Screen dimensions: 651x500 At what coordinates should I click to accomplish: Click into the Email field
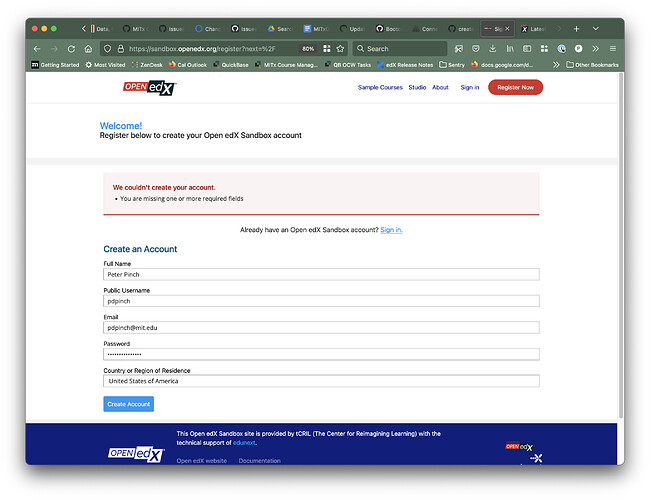321,328
